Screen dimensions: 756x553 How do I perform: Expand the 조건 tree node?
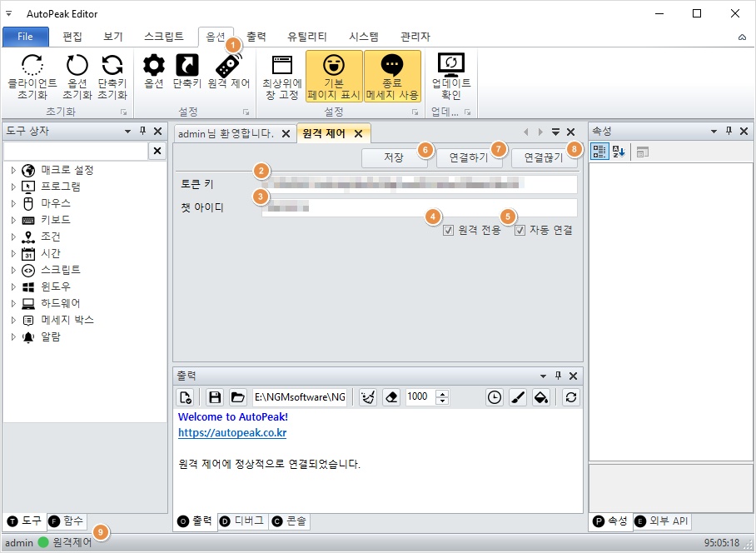(13, 237)
